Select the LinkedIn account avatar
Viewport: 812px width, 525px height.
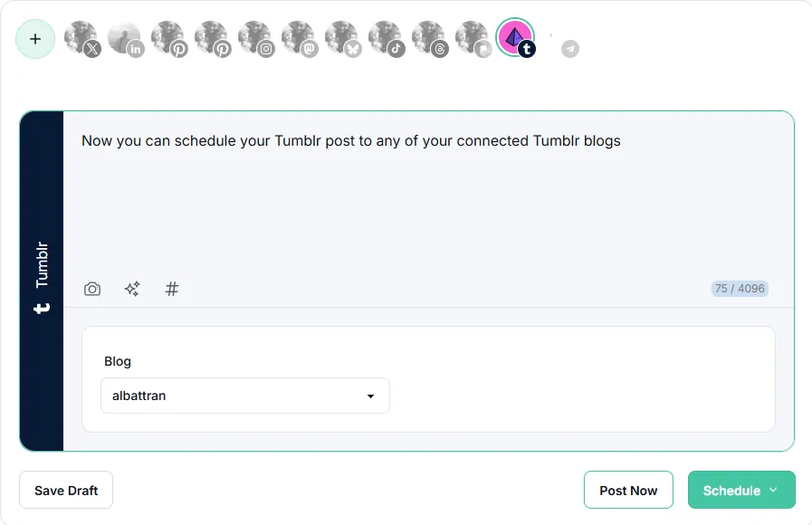click(x=125, y=39)
